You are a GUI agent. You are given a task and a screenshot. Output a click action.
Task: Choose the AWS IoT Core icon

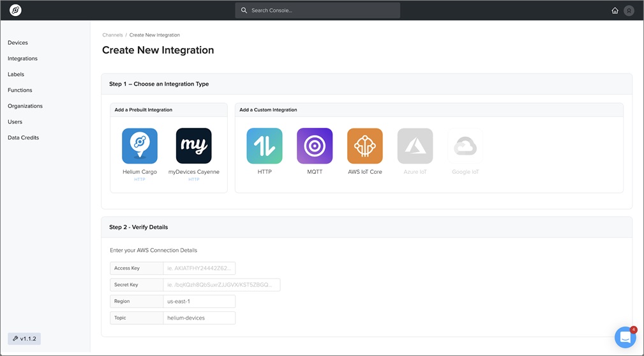click(x=364, y=146)
